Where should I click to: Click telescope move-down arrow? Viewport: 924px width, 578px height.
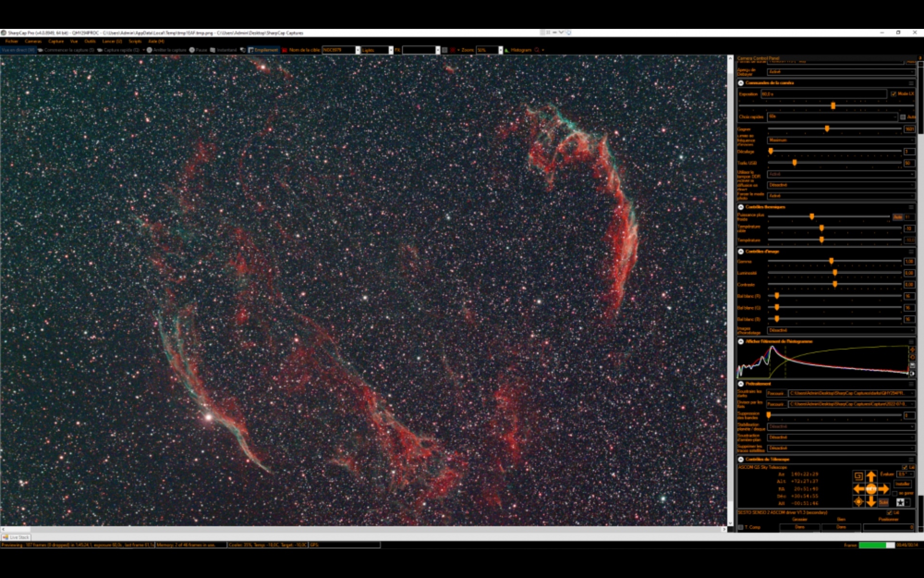[871, 502]
